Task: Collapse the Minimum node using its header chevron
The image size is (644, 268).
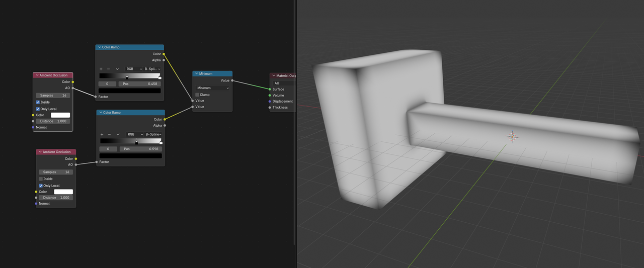Action: click(196, 73)
